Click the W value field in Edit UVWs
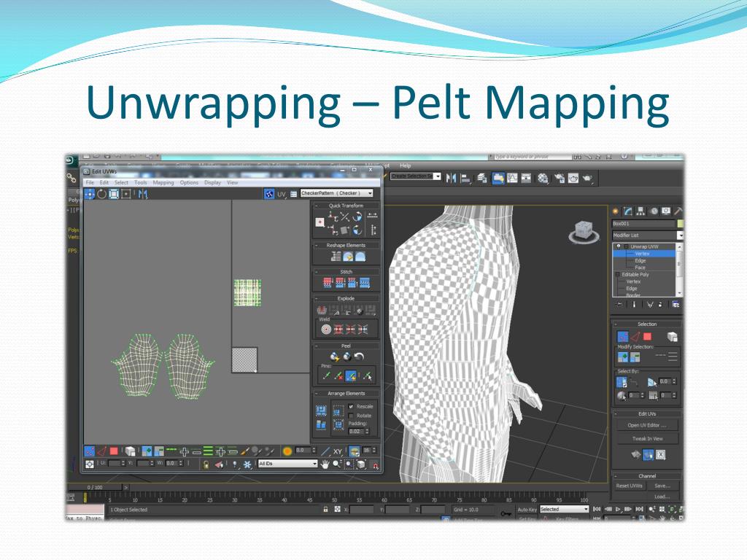Screen dimensions: 747x560 [x=171, y=463]
